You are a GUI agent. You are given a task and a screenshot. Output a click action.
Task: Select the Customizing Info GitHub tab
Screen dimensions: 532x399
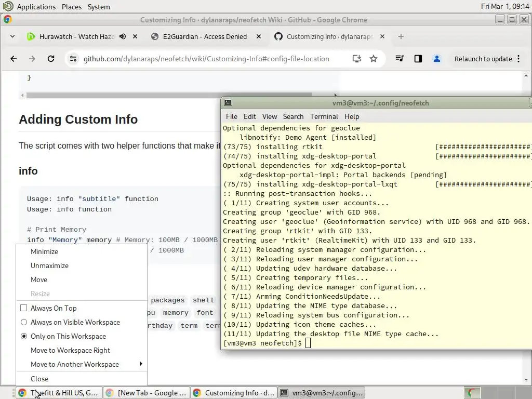pos(329,36)
